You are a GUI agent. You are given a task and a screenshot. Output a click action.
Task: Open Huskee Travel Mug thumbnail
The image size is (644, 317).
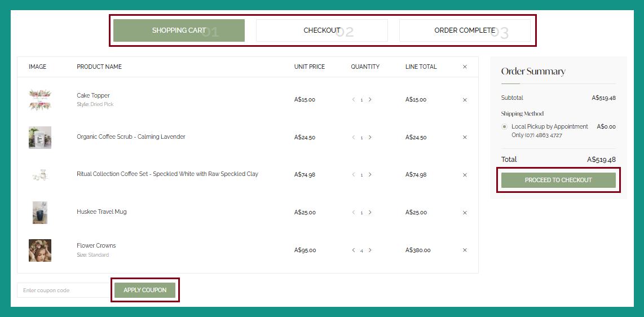(40, 213)
